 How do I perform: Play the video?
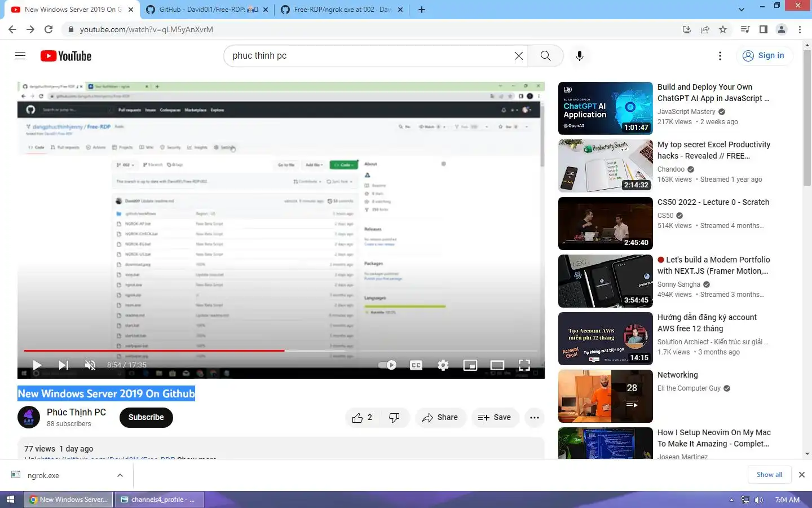[x=37, y=365]
